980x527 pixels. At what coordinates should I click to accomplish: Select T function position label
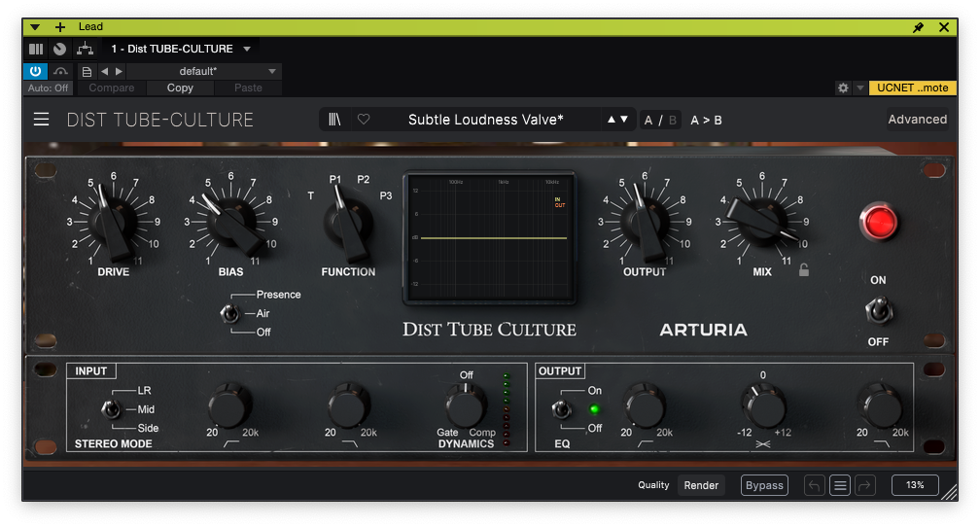click(x=311, y=195)
